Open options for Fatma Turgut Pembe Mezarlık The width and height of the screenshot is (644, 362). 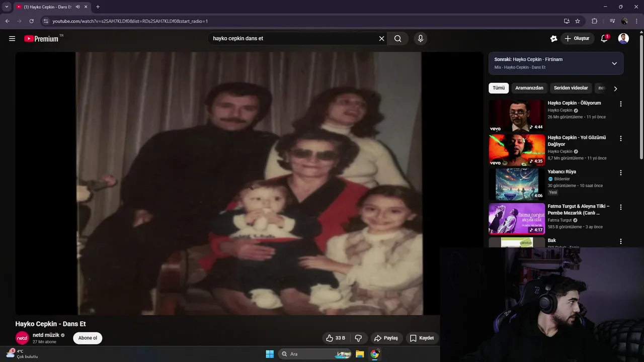620,207
